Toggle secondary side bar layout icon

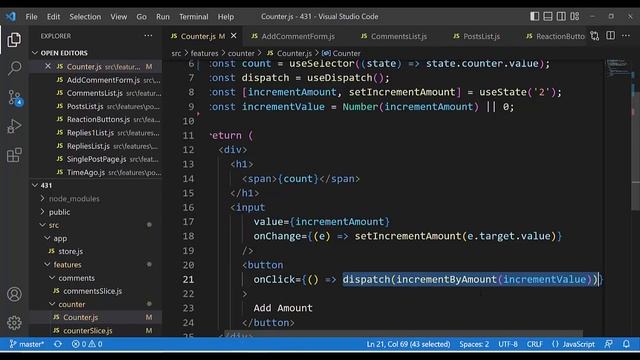(x=561, y=16)
